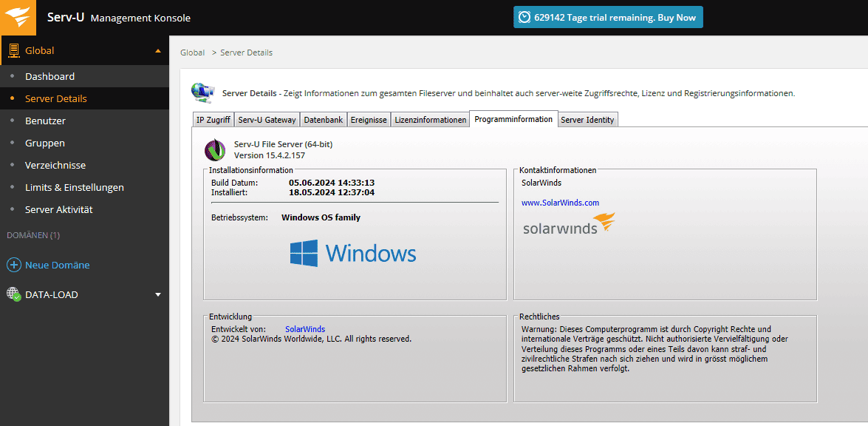Viewport: 868px width, 426px height.
Task: Click the Global server icon in sidebar
Action: pyautogui.click(x=14, y=50)
